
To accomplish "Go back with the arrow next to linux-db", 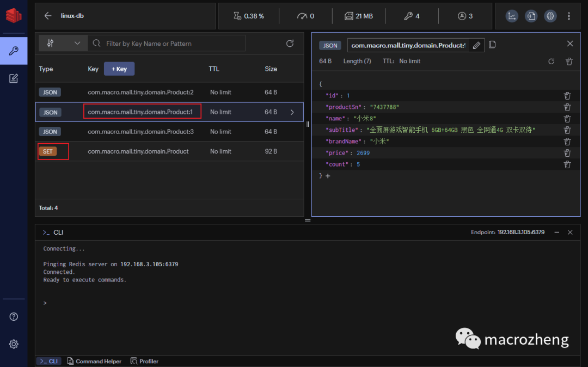I will coord(47,16).
